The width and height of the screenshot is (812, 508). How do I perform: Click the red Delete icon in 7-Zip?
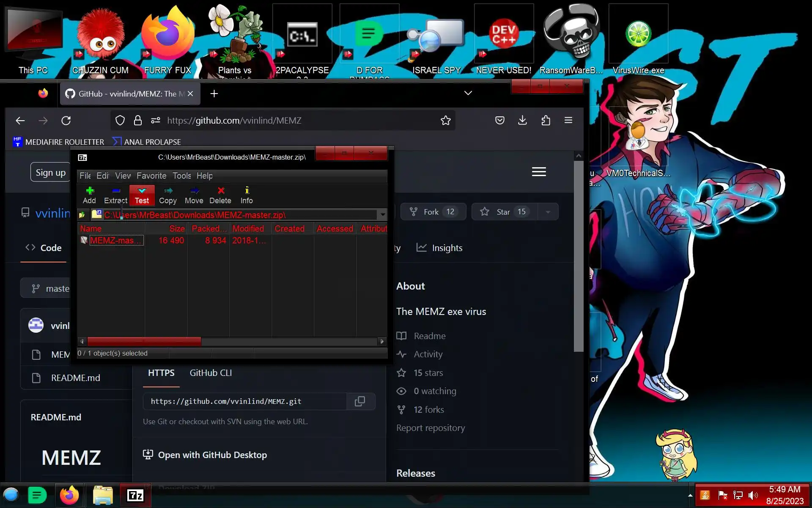click(x=220, y=195)
